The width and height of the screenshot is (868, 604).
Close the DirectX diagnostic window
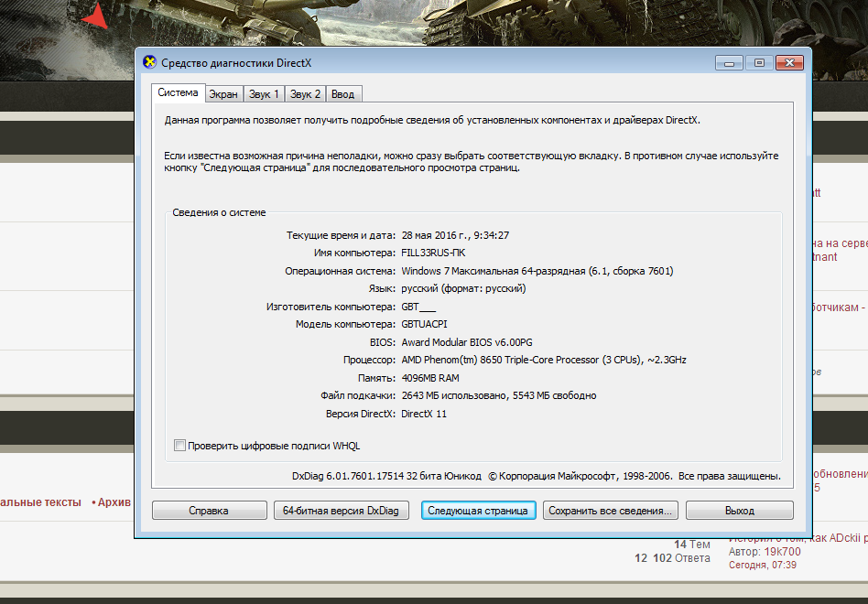tap(791, 63)
